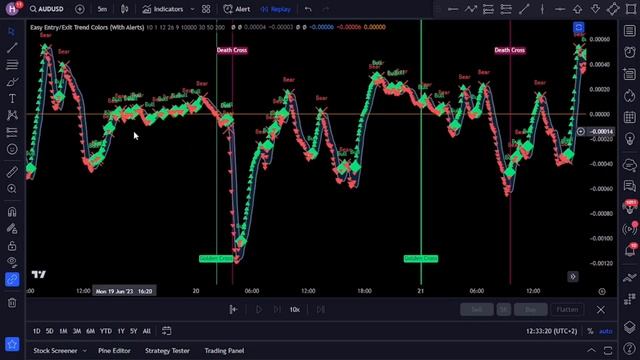This screenshot has width=640, height=360.
Task: Click the Golden Cross label near 21
Action: 421,259
